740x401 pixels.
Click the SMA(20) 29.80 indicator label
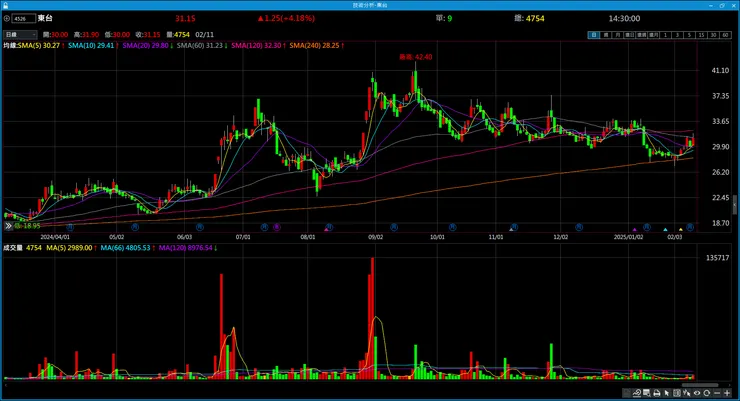click(x=145, y=45)
